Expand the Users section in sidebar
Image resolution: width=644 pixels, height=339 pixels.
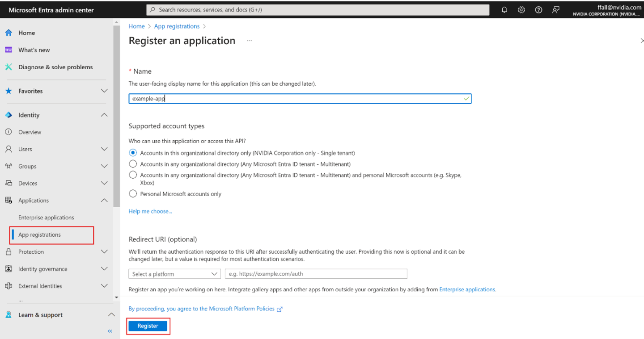[104, 149]
